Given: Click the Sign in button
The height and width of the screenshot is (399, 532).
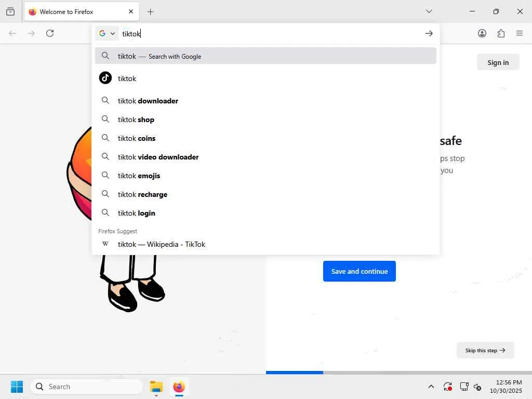Looking at the screenshot, I should (x=498, y=62).
